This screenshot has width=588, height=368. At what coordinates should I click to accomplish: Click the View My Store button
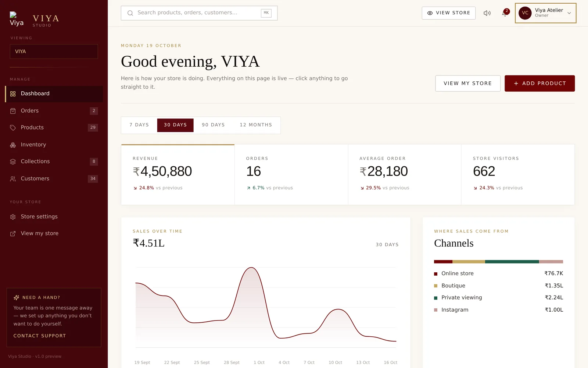[468, 84]
